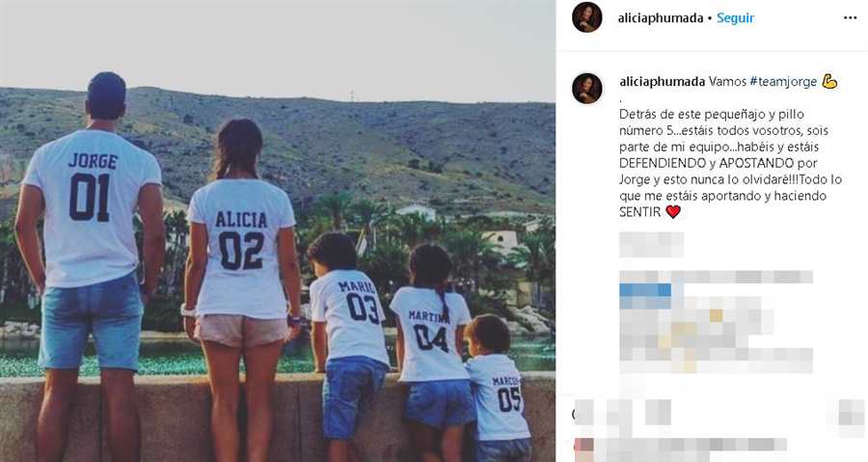Open the #teamjorge hashtag
Image resolution: width=868 pixels, height=462 pixels.
[x=783, y=82]
